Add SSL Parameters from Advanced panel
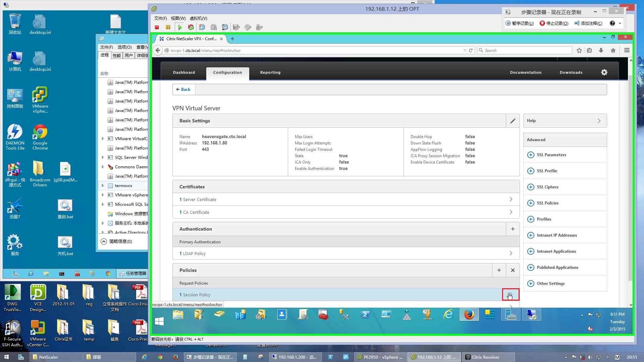Image resolution: width=644 pixels, height=362 pixels. [x=531, y=155]
